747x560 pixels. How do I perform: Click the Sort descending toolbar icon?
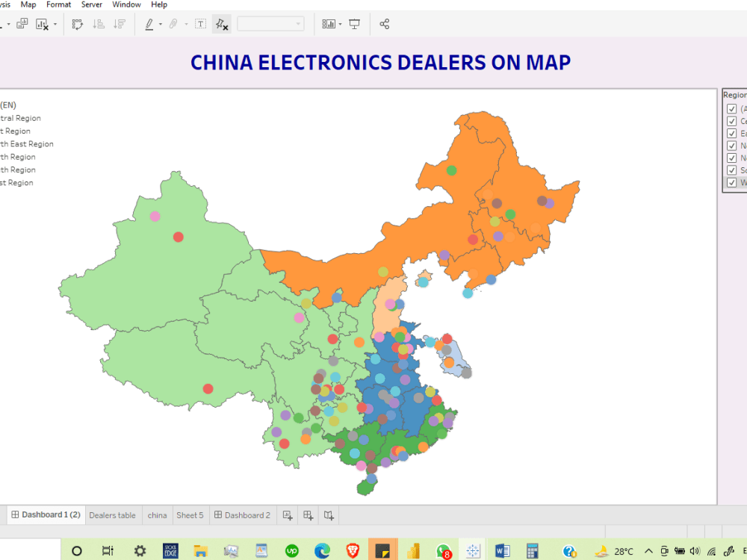120,24
